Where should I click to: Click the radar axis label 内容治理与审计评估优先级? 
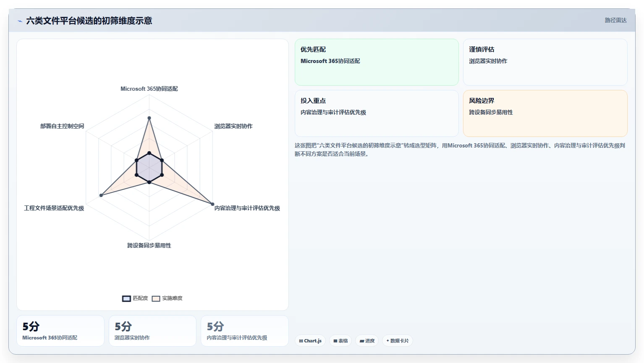point(247,208)
